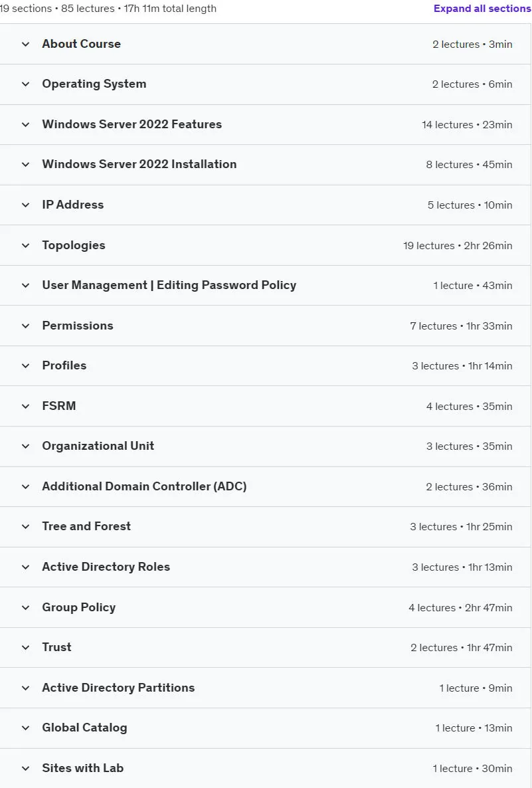Screen dimensions: 532x788
Task: Open Additional Domain Controller (ADC) section title
Action: (x=144, y=486)
